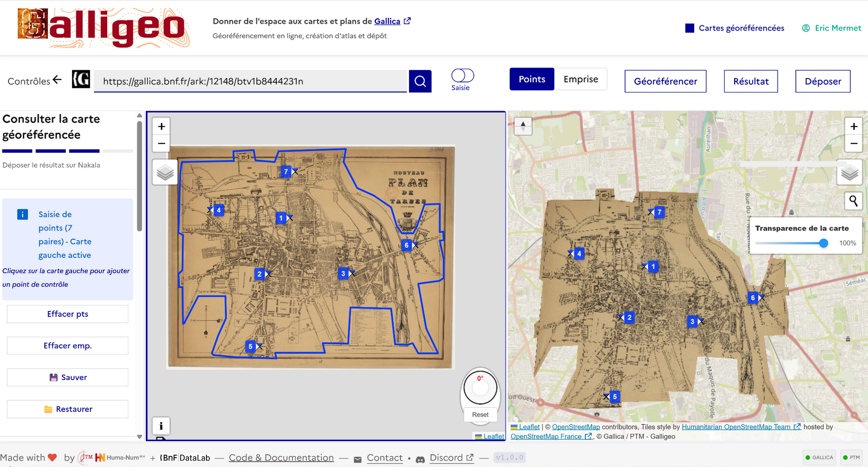Click the info button on left map
The width and height of the screenshot is (868, 467).
(161, 425)
